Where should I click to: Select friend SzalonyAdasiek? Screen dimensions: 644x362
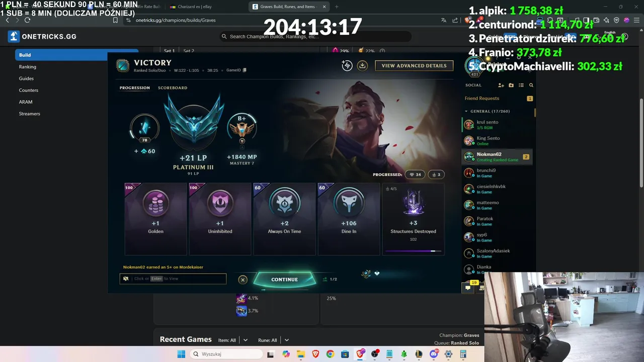coord(498,253)
